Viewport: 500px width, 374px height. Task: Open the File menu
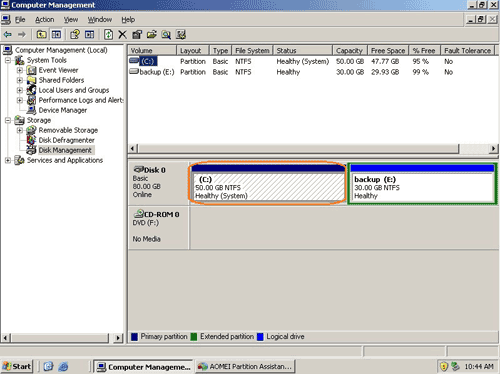[x=20, y=20]
